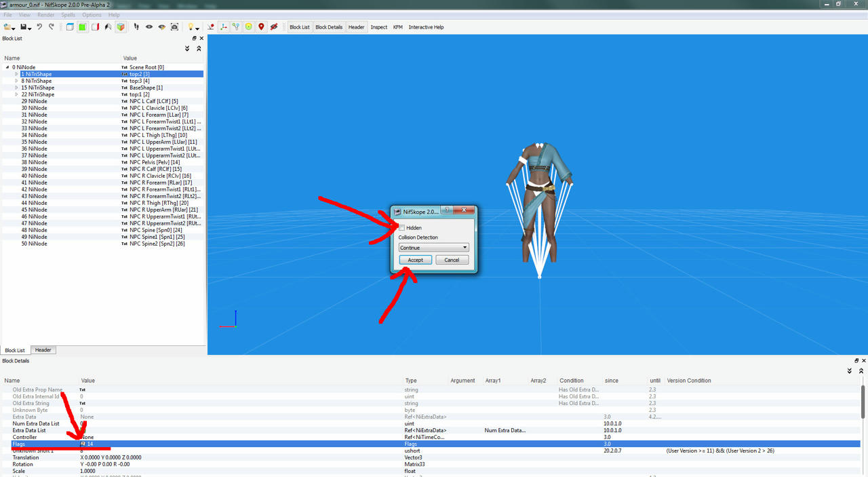Click the Flags value 14 cell

pyautogui.click(x=242, y=444)
